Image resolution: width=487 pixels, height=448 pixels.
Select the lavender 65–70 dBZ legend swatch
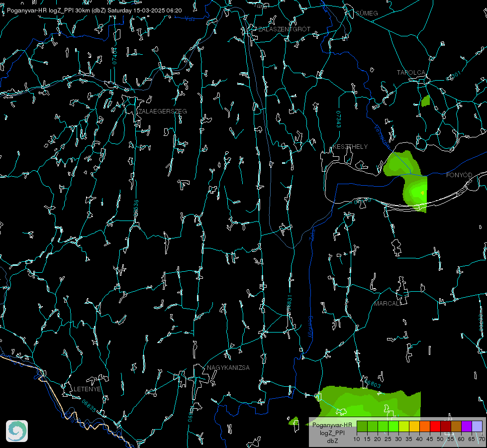click(477, 426)
